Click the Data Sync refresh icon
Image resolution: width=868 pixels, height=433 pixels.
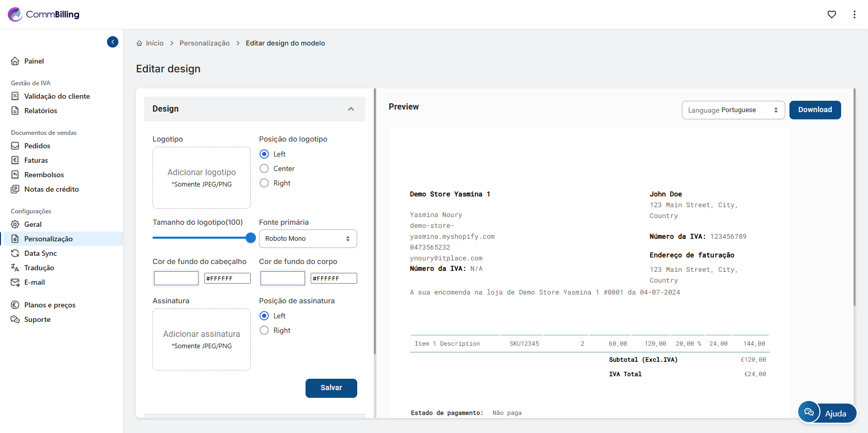(15, 253)
